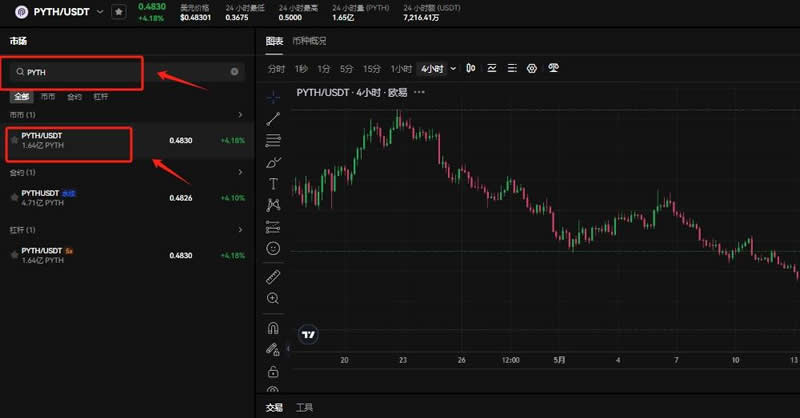Viewport: 800px width, 418px height.
Task: Open the emoji sticker tool
Action: (x=274, y=247)
